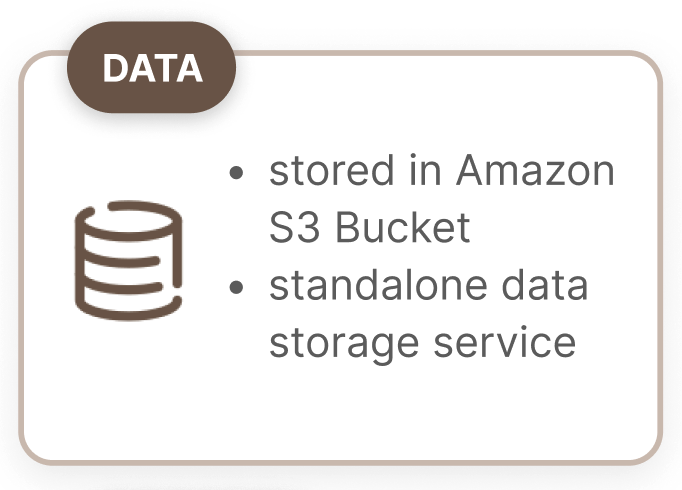Click the database cylinder icon
This screenshot has width=682, height=490.
pyautogui.click(x=129, y=255)
